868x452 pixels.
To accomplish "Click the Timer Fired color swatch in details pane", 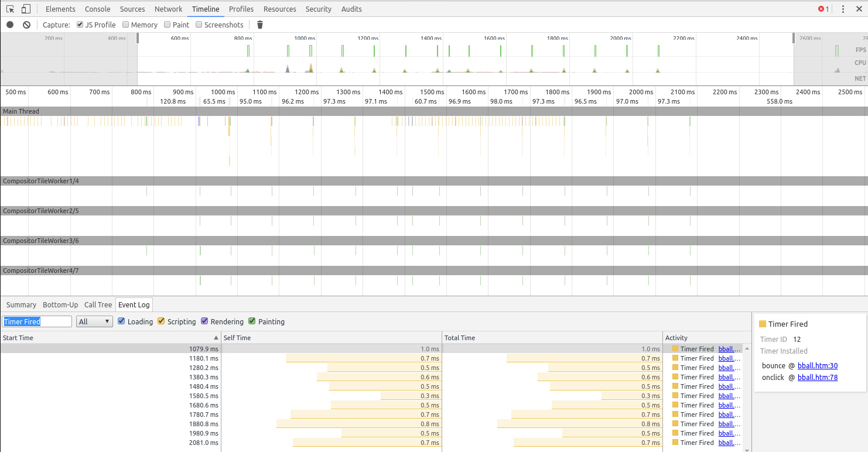I will tap(762, 323).
